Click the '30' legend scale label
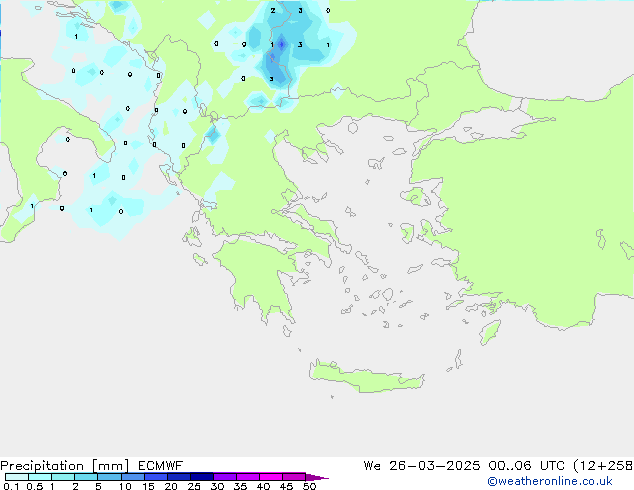Image resolution: width=634 pixels, height=490 pixels. (217, 486)
